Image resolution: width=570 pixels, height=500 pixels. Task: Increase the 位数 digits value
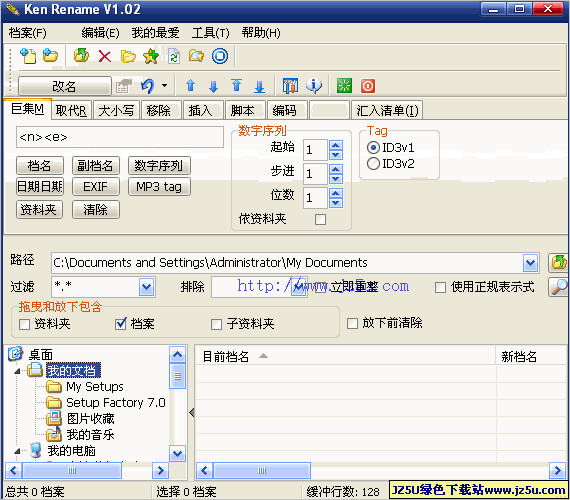coord(336,193)
